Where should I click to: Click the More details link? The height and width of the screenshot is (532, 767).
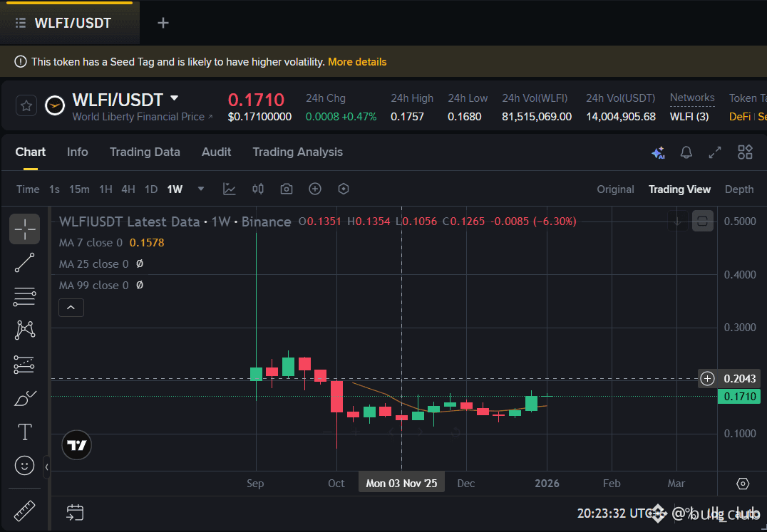357,62
